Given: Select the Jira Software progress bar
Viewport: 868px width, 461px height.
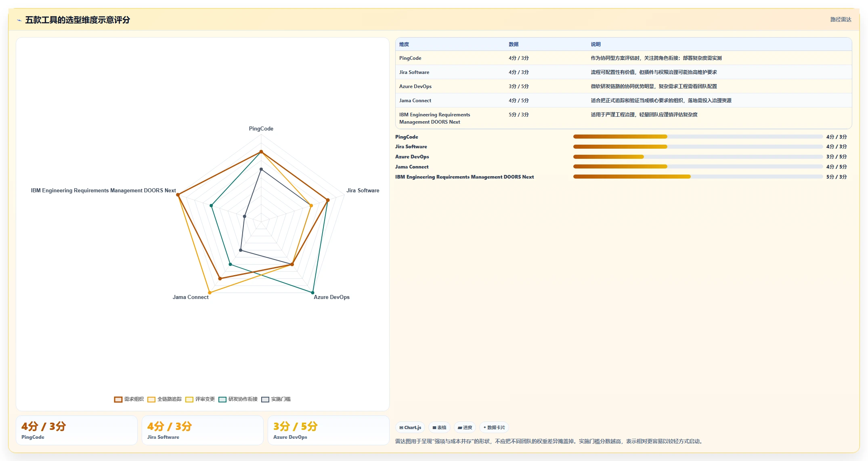Looking at the screenshot, I should tap(698, 147).
